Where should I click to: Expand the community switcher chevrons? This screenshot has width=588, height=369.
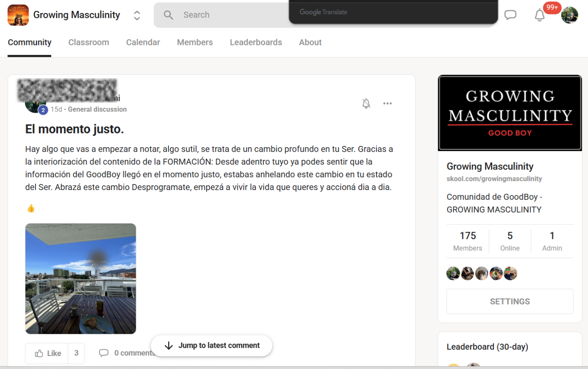pos(137,15)
